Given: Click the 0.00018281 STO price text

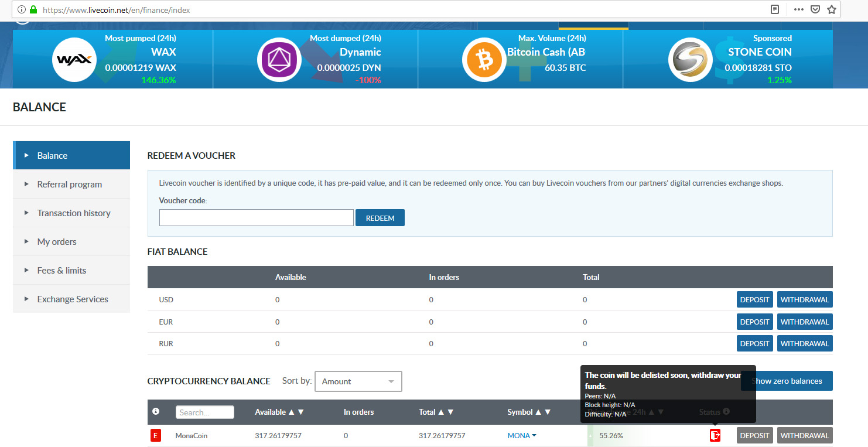Looking at the screenshot, I should pos(758,67).
